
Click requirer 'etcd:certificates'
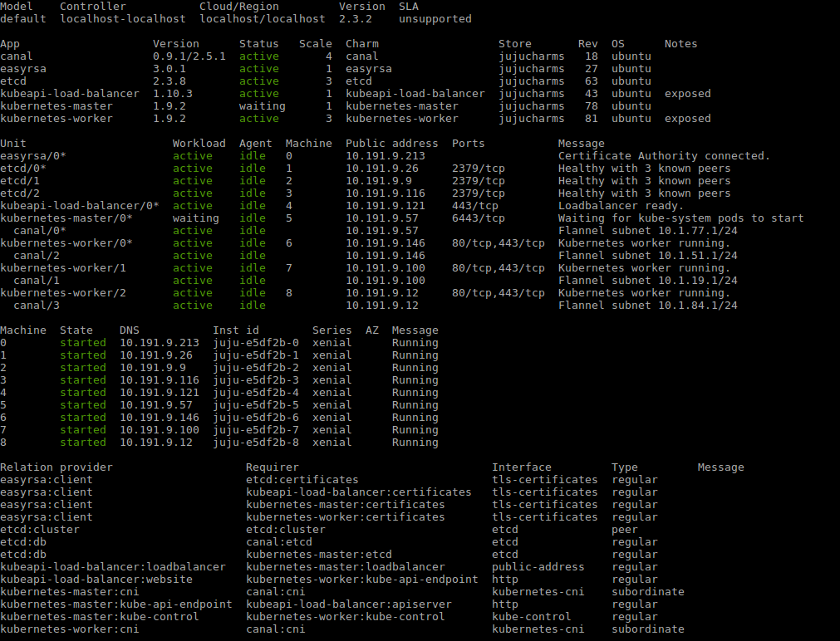(302, 480)
